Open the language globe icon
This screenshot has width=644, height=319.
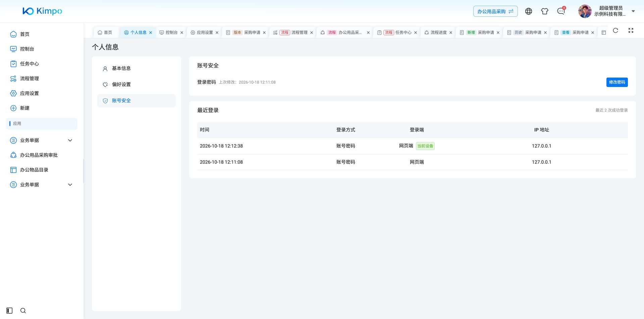click(529, 11)
